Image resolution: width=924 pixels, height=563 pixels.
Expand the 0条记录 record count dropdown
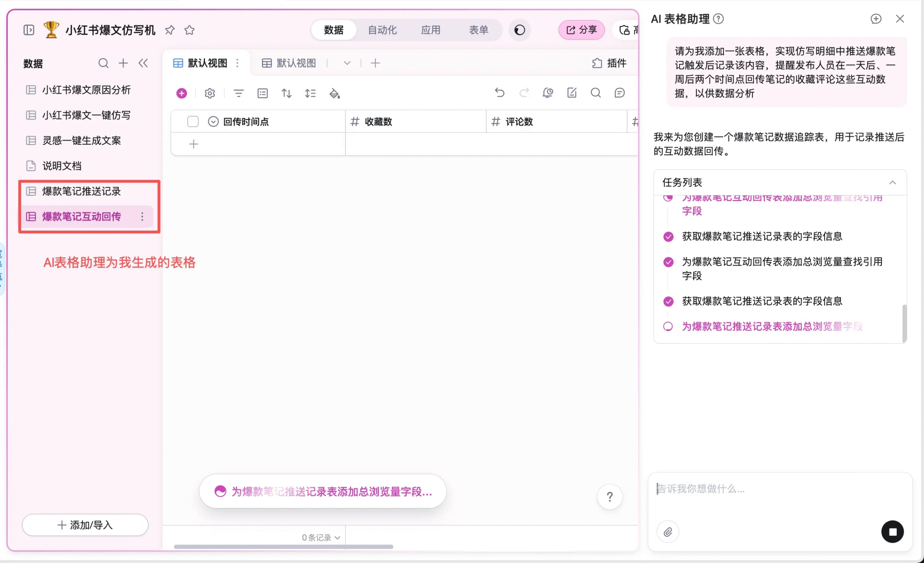(321, 537)
